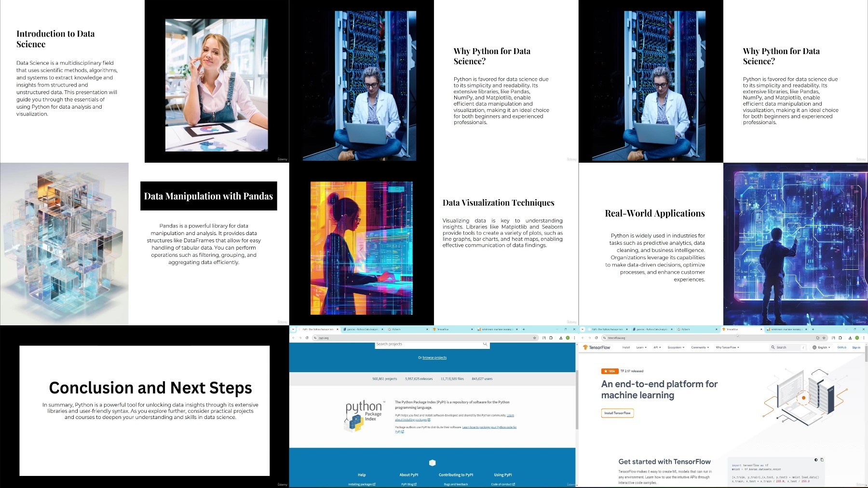Expand the Why TensorFlow menu
Viewport: 868px width, 488px height.
[x=727, y=348]
